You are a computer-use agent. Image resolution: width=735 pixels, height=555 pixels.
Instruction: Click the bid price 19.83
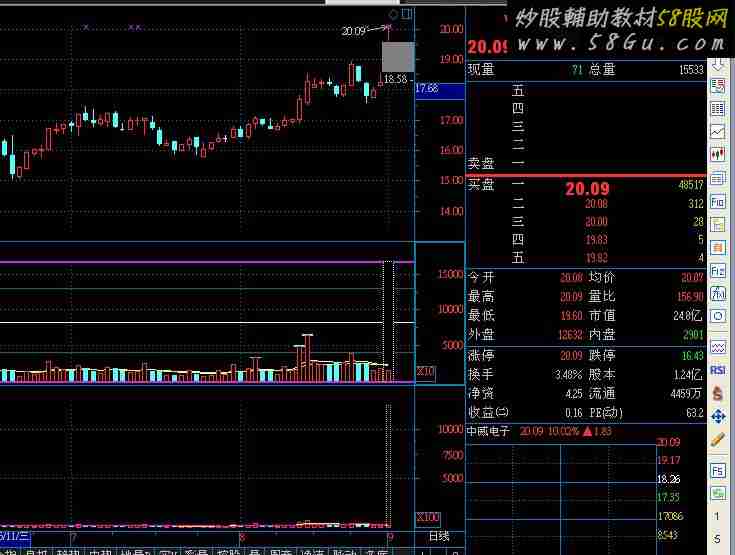point(596,240)
